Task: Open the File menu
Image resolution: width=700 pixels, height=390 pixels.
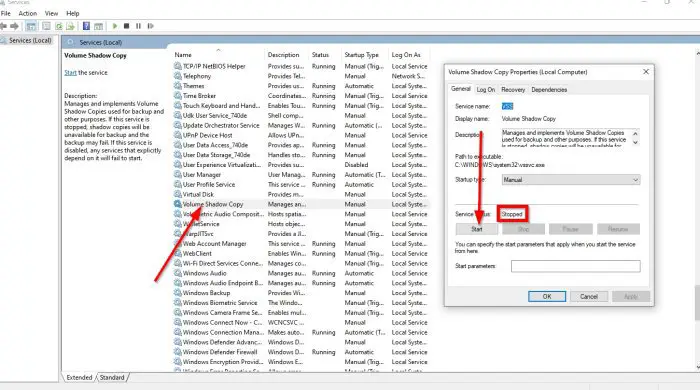Action: 6,13
